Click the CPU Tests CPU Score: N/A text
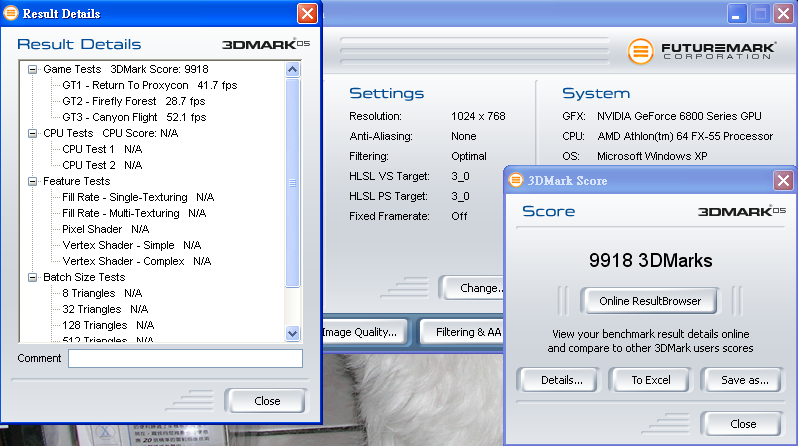The width and height of the screenshot is (798, 446). coord(110,133)
